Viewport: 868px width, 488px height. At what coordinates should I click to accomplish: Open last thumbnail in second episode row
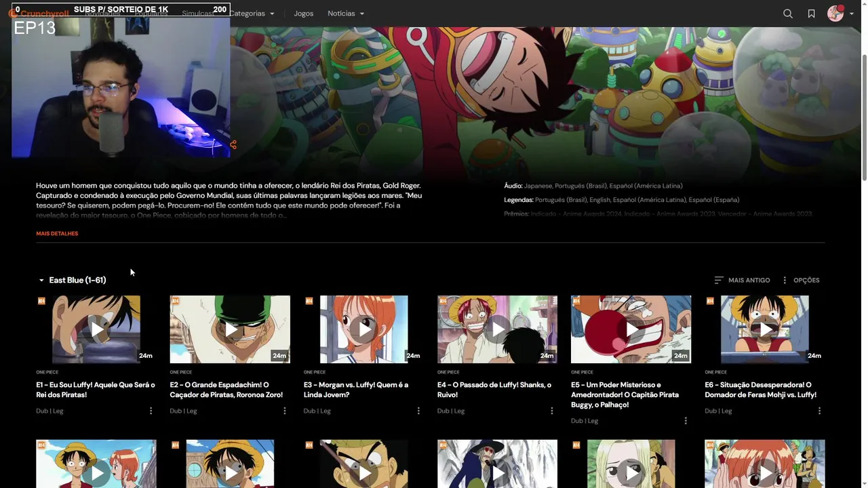tap(765, 464)
